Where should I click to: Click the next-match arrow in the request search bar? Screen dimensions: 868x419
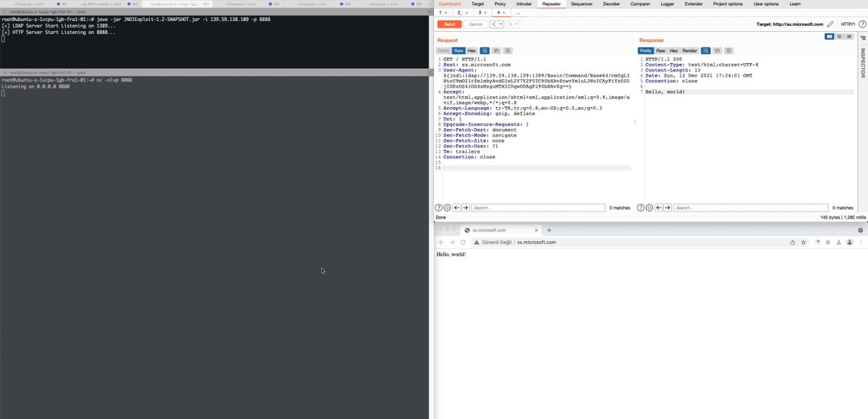pyautogui.click(x=464, y=208)
